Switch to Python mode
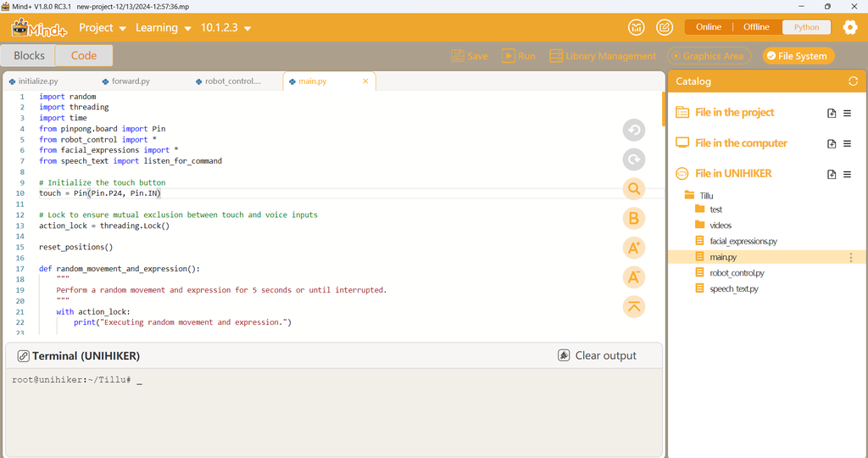The image size is (868, 458). [x=806, y=27]
